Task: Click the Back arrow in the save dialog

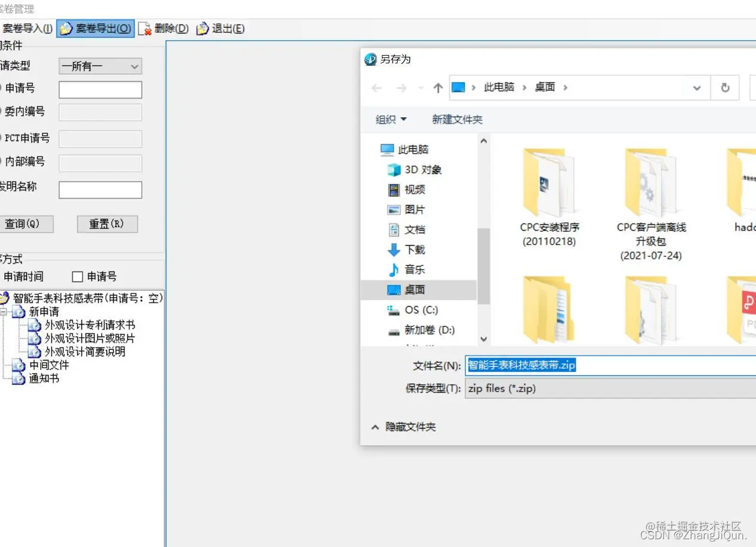Action: pyautogui.click(x=376, y=88)
